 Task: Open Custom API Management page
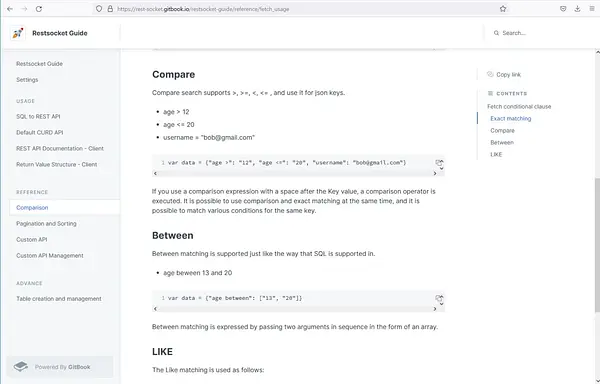[50, 255]
